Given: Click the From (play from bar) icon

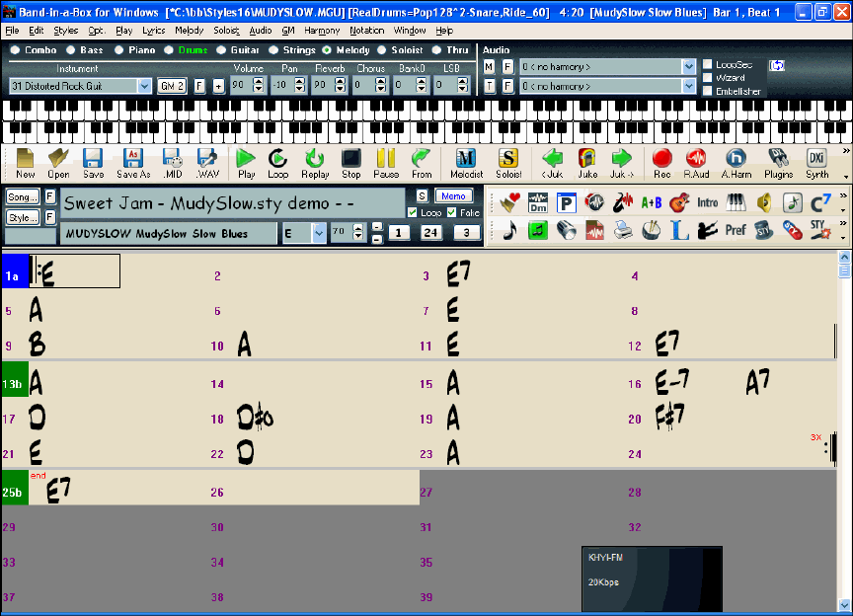Looking at the screenshot, I should (421, 163).
